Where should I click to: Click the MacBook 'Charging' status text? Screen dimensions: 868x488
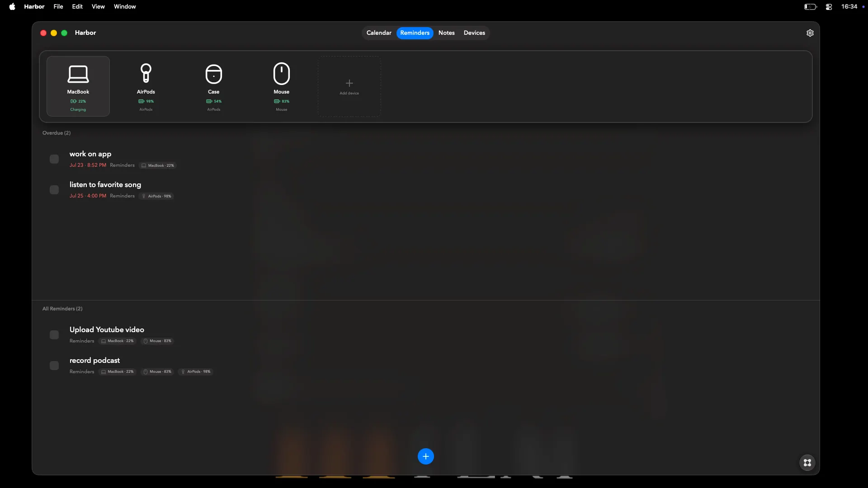(x=78, y=110)
